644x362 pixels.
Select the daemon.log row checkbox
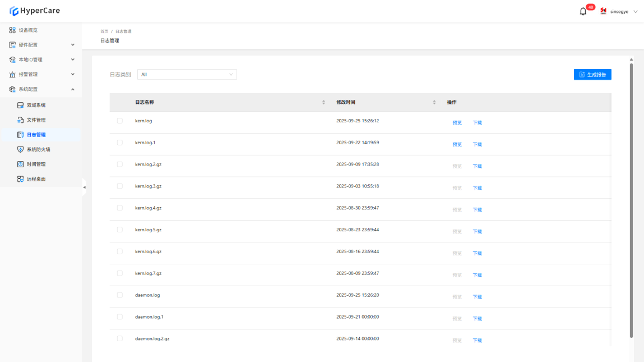[x=119, y=295]
